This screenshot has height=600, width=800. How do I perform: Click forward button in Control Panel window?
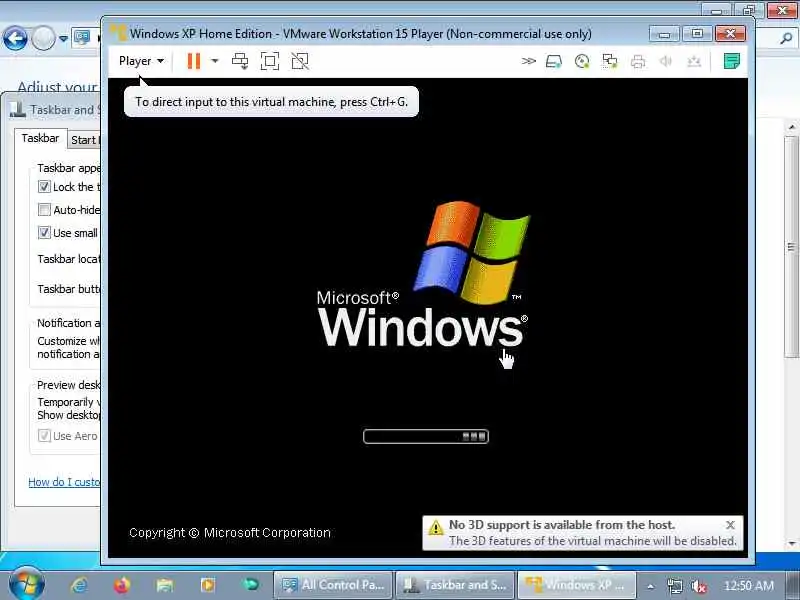tap(44, 38)
